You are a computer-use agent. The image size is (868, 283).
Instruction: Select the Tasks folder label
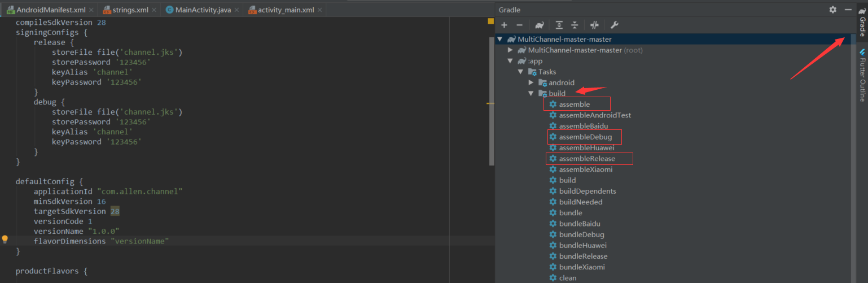pyautogui.click(x=547, y=72)
